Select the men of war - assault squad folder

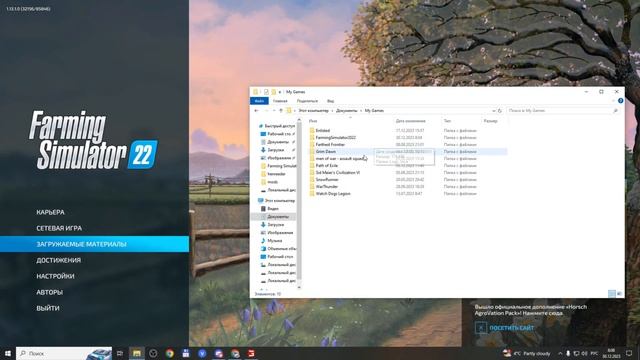point(339,158)
